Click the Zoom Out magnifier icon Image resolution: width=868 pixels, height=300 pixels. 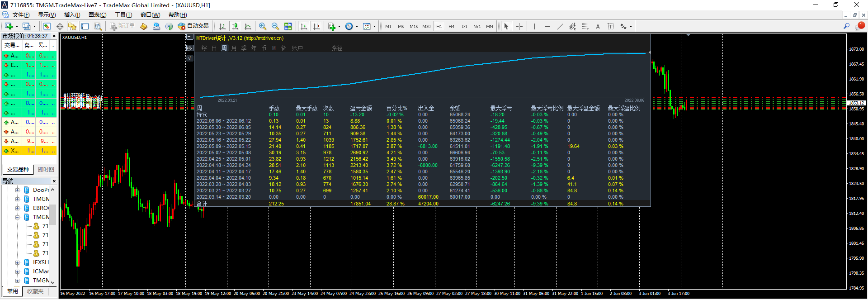coord(275,26)
